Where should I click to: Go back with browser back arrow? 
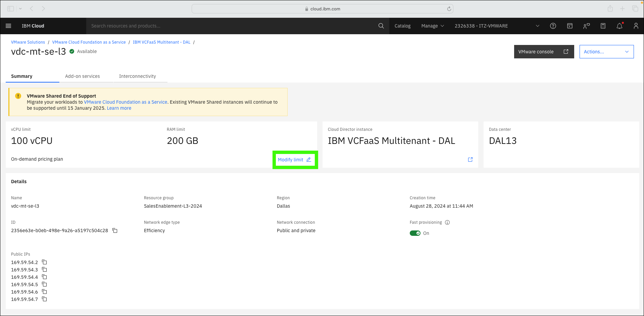[x=32, y=9]
